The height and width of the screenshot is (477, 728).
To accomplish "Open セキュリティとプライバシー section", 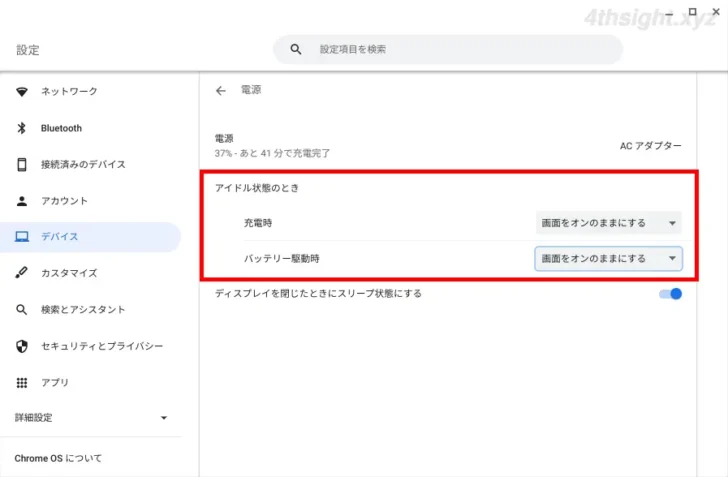I will click(x=91, y=346).
